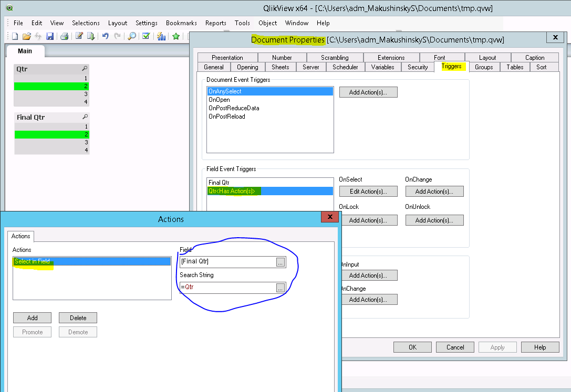The width and height of the screenshot is (571, 392).
Task: Click the Open folder toolbar icon
Action: [x=26, y=36]
